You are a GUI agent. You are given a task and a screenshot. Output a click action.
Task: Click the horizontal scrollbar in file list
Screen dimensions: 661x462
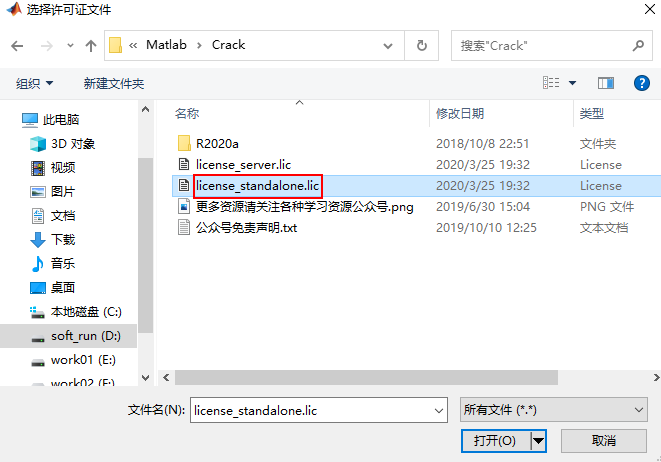click(x=366, y=377)
